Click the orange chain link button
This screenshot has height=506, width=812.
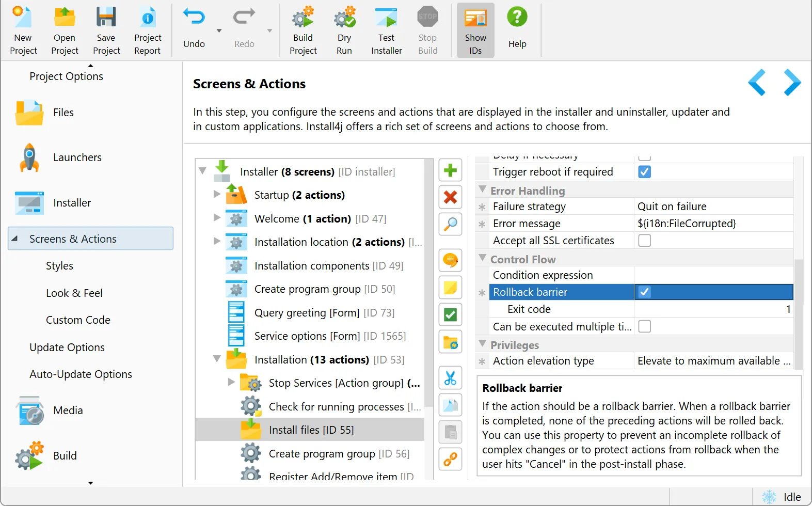coord(450,459)
